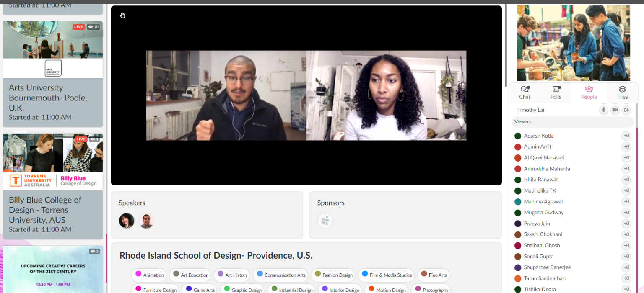Click the raise hand icon on the video

pos(122,15)
